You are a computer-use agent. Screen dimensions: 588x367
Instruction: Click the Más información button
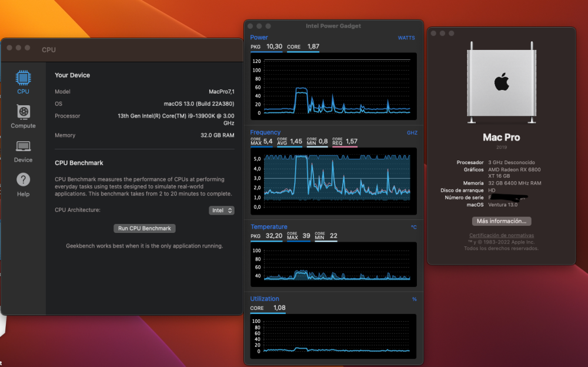click(502, 221)
